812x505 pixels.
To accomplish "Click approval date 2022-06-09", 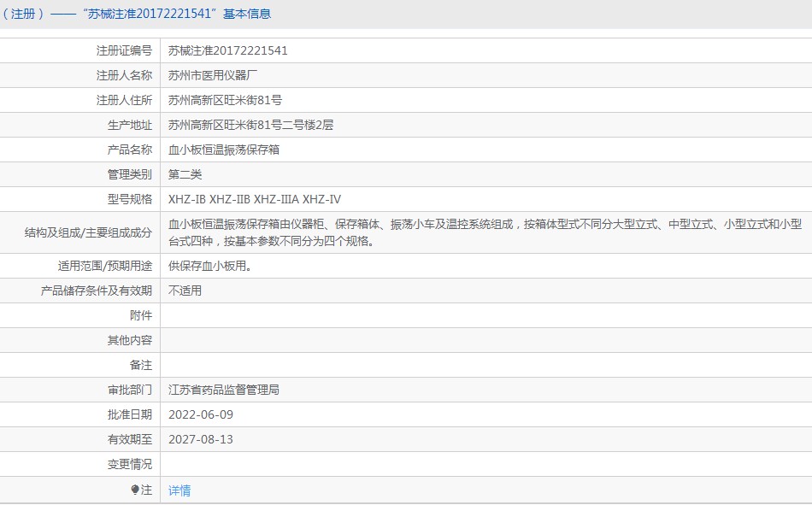I will (x=201, y=414).
